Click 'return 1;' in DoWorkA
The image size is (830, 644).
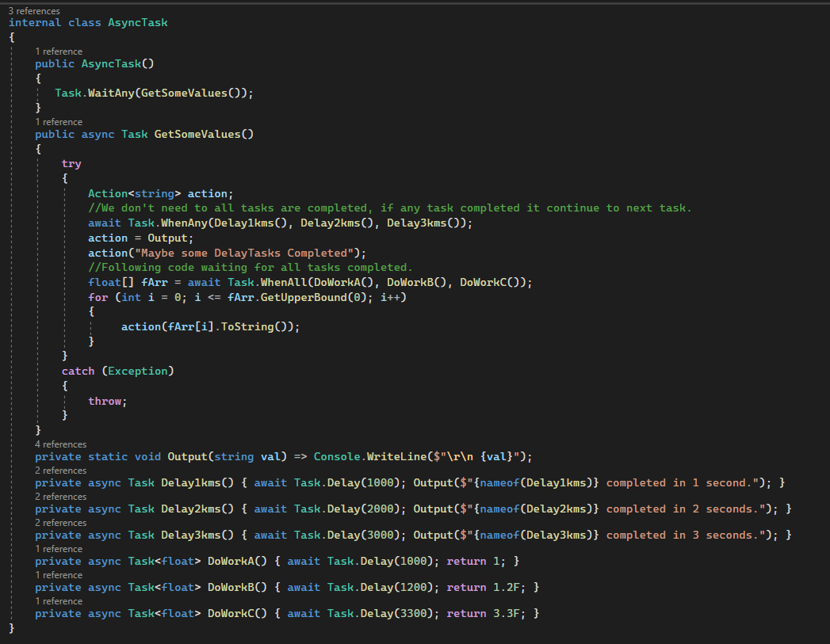click(x=476, y=562)
